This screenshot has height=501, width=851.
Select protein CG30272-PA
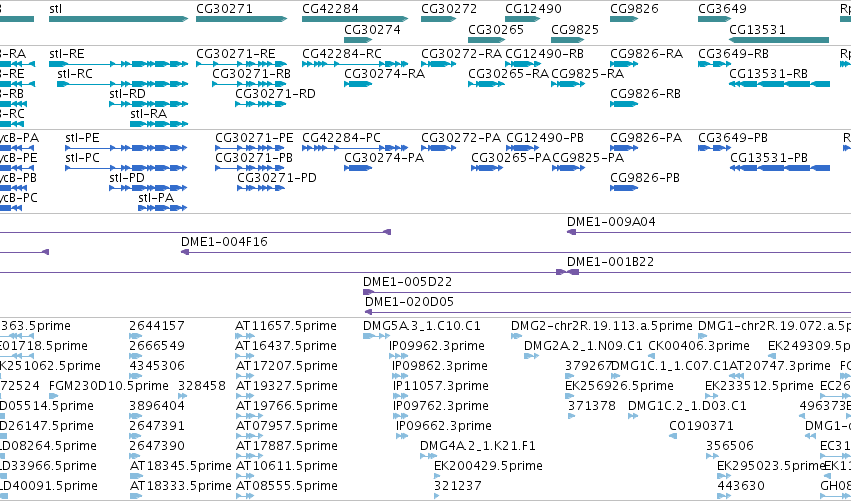point(439,148)
